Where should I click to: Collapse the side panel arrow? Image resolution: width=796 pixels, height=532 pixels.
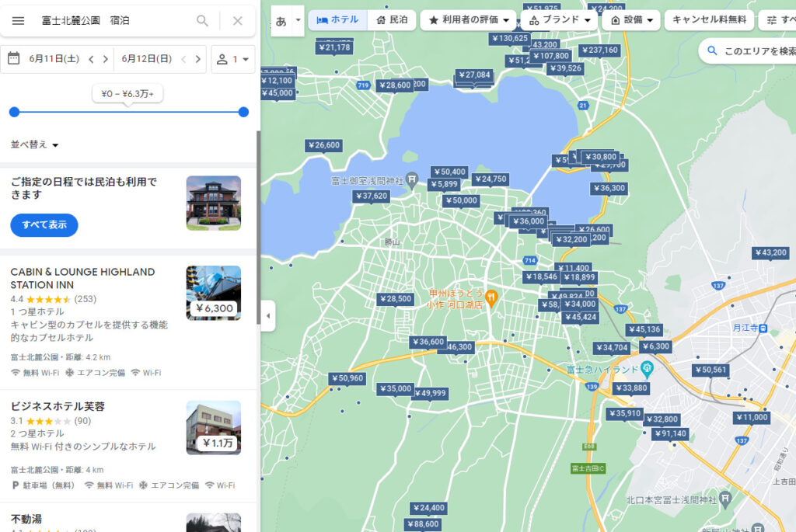268,315
